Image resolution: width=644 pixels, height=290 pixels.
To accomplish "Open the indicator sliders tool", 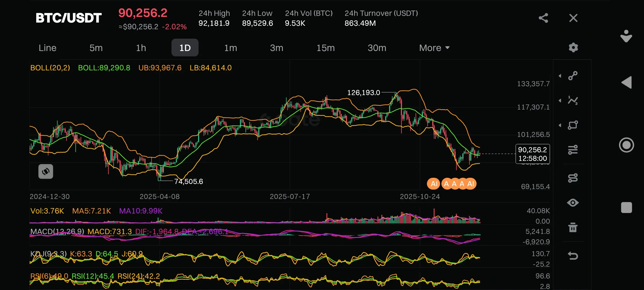I will click(x=573, y=150).
